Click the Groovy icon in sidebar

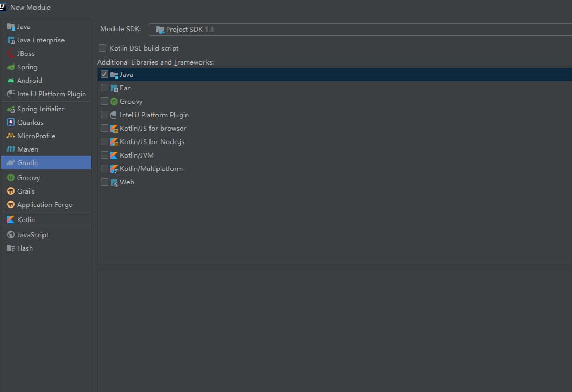(11, 178)
